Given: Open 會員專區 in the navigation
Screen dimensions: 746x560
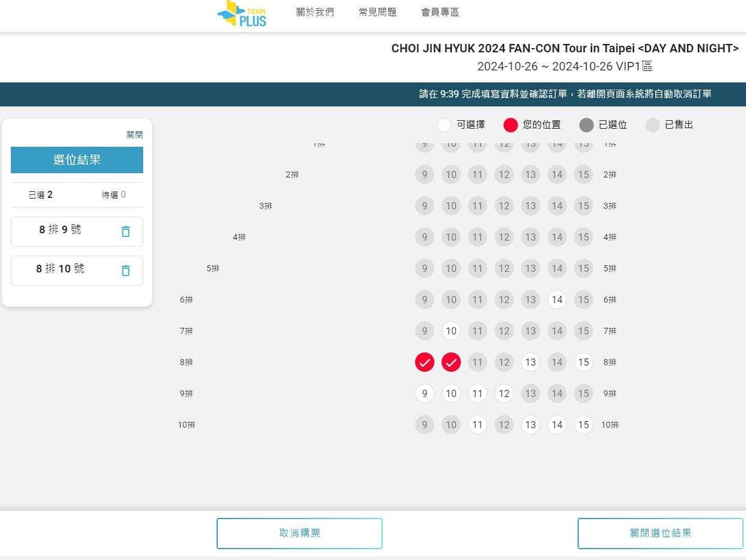Looking at the screenshot, I should pos(440,12).
